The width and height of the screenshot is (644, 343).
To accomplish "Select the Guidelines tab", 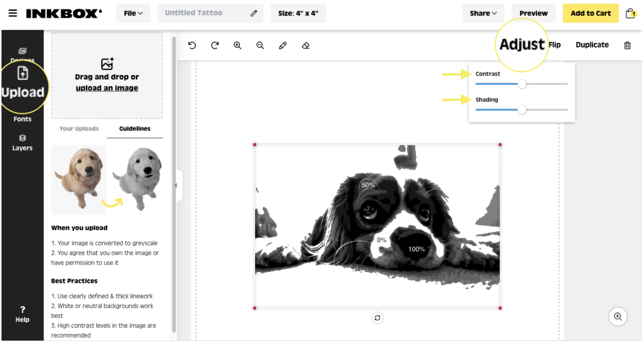I will [135, 129].
